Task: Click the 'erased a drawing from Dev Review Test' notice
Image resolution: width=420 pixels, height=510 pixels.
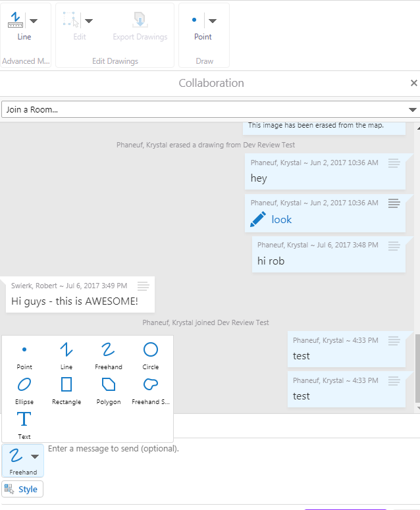Action: coord(205,145)
